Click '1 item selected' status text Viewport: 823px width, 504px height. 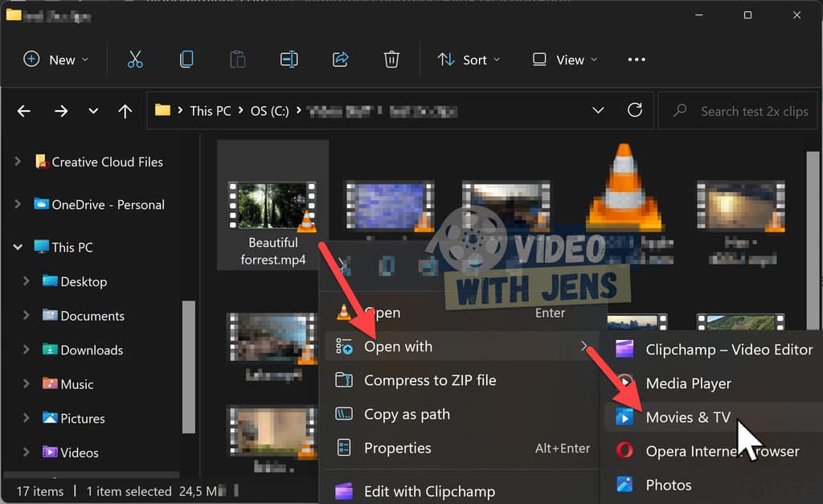129,491
